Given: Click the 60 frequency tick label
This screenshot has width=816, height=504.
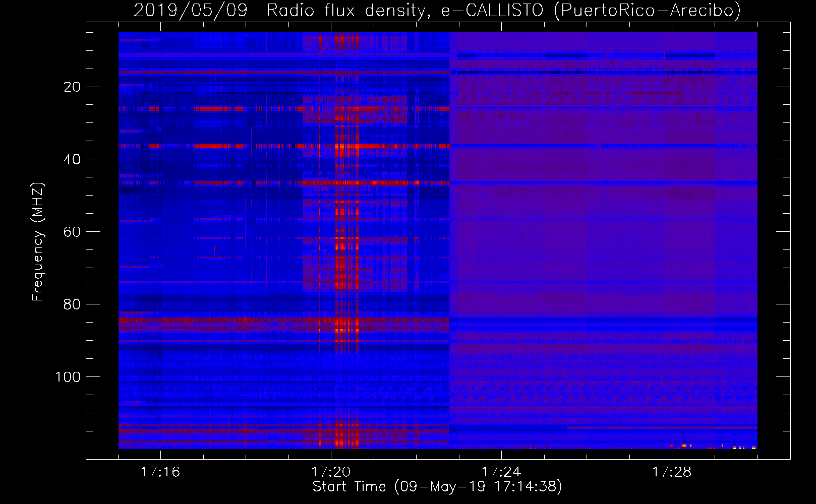Looking at the screenshot, I should coord(72,232).
